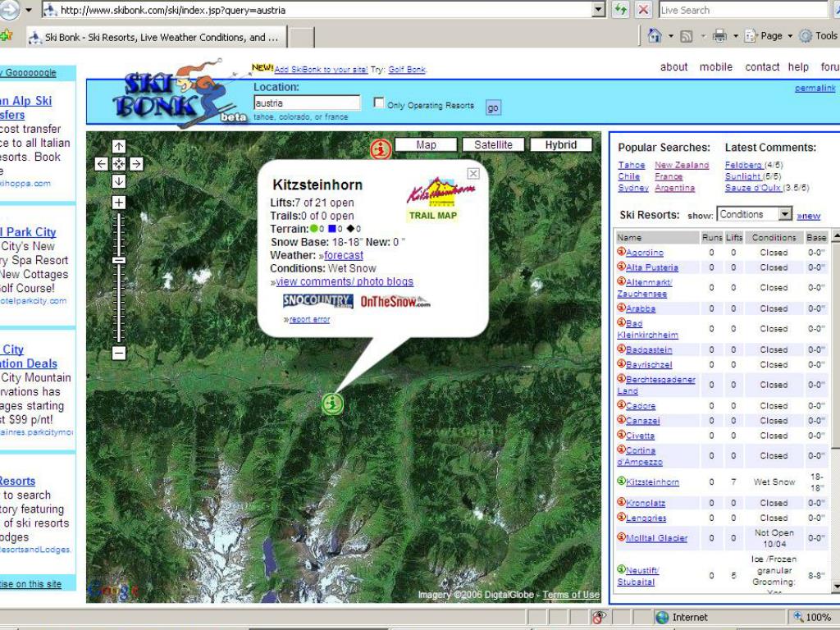840x630 pixels.
Task: Sort resort list by Name column header
Action: [657, 237]
